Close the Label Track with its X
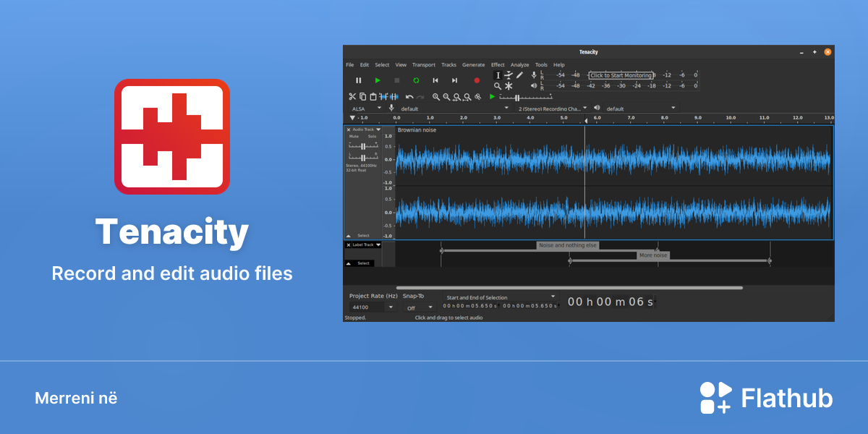This screenshot has width=868, height=434. click(348, 244)
